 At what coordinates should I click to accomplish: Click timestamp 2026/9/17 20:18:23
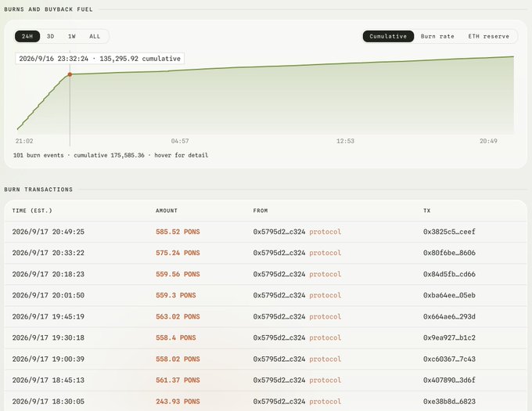coord(49,274)
